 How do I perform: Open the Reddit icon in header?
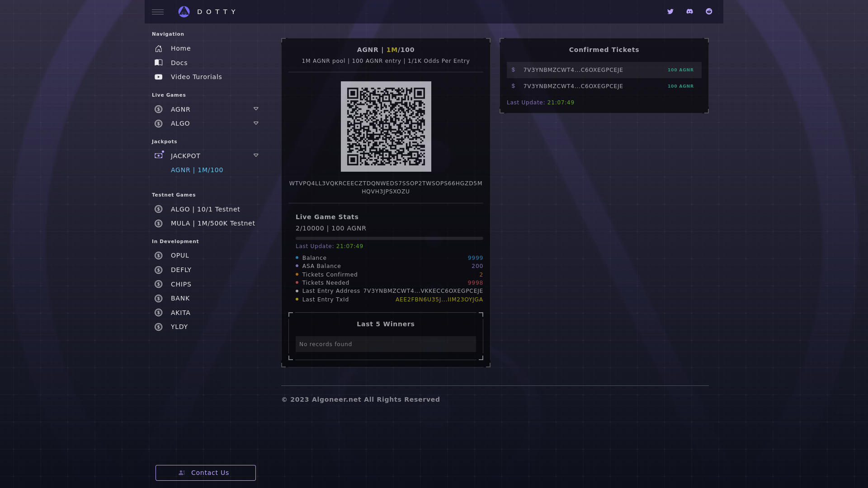709,12
